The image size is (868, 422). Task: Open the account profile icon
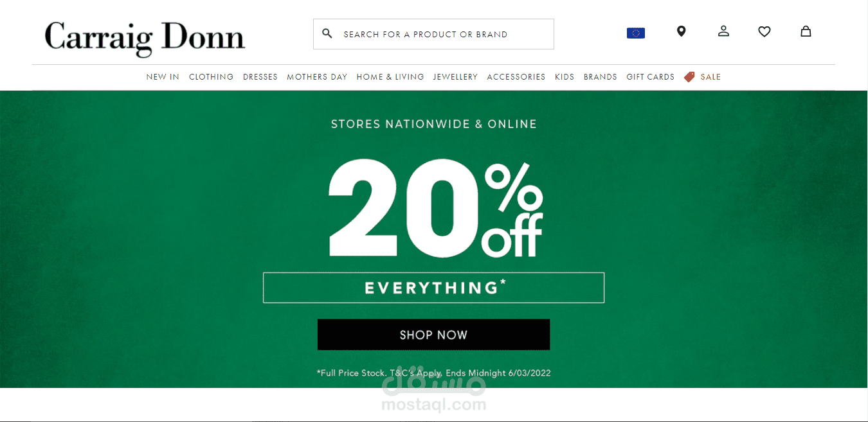(723, 31)
